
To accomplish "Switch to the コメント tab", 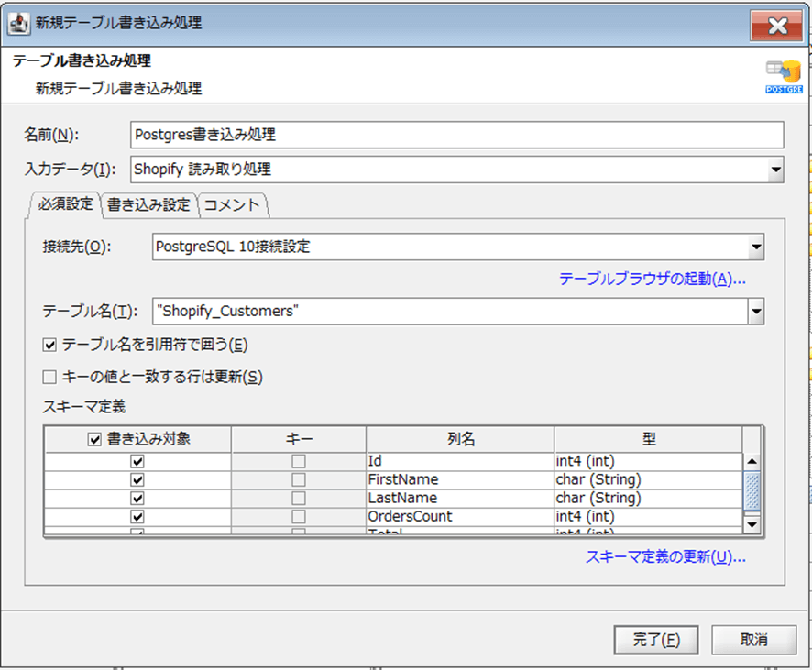I will [x=232, y=205].
